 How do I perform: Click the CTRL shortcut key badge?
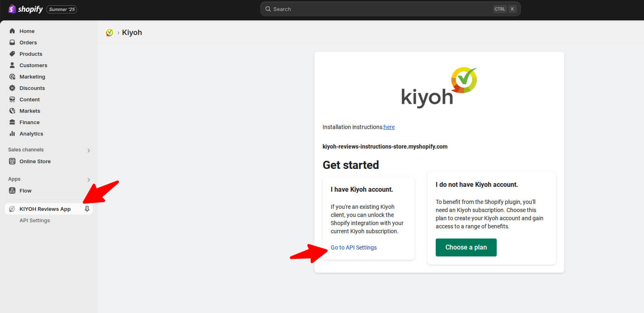[500, 9]
